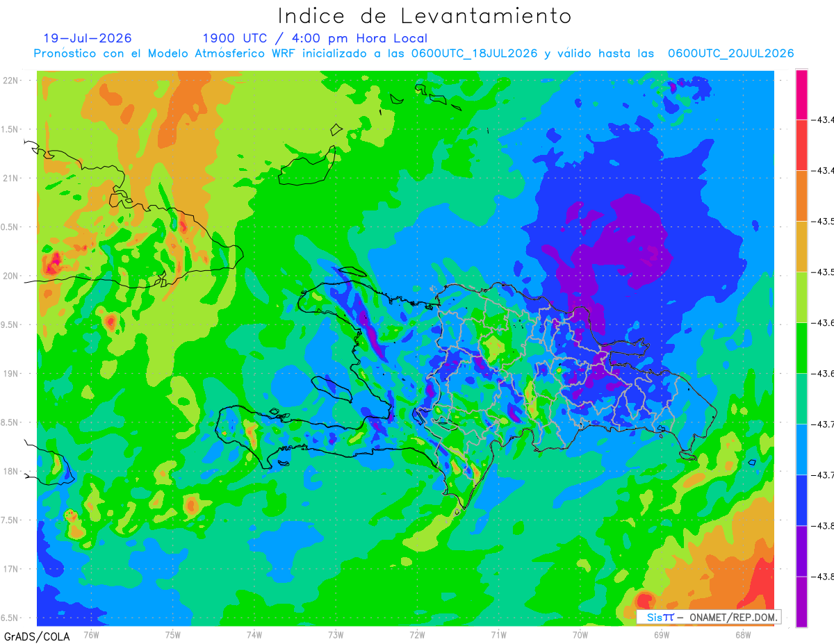Pick the magenta swatch on the color scale
The height and width of the screenshot is (644, 834).
click(x=801, y=94)
